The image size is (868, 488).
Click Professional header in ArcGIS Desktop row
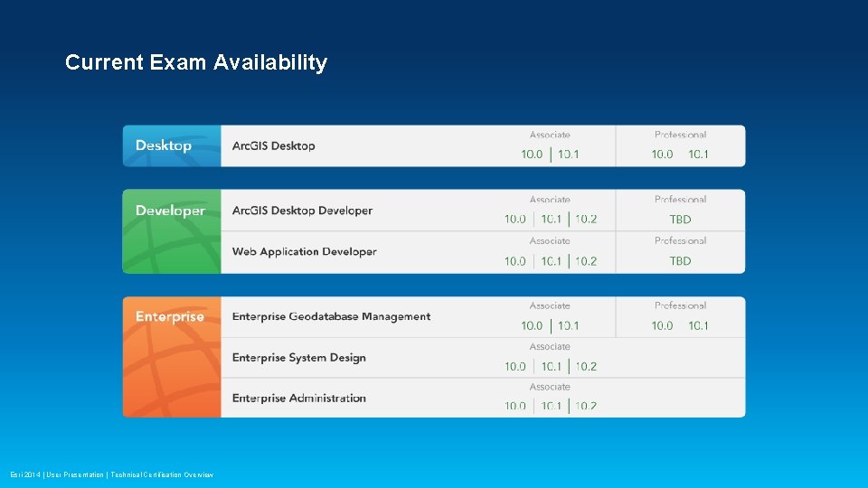coord(680,135)
